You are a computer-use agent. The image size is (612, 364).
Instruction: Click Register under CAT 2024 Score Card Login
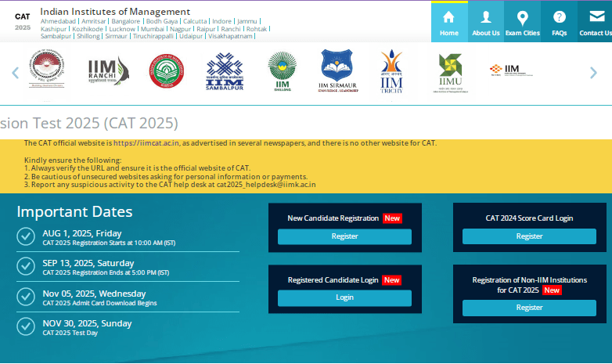pos(529,236)
